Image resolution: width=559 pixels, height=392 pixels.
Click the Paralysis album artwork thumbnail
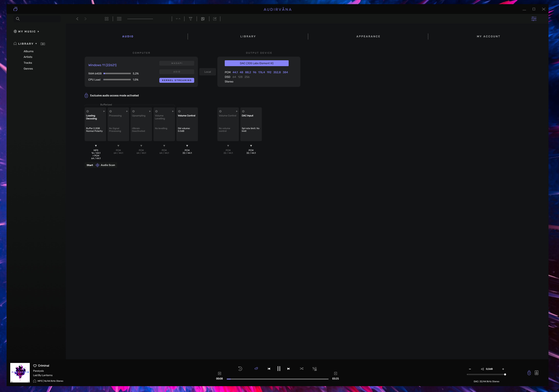click(x=20, y=373)
